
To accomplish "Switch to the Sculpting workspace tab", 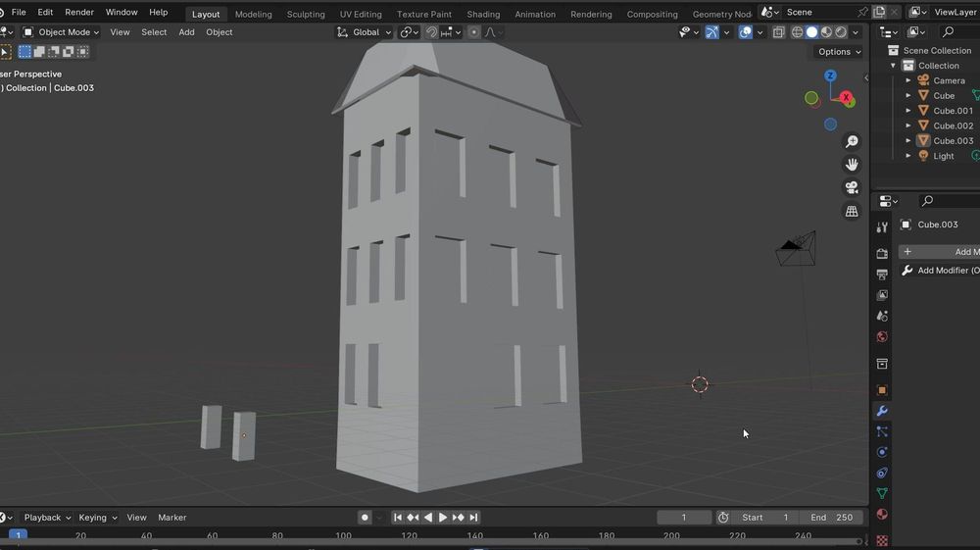I will coord(305,15).
